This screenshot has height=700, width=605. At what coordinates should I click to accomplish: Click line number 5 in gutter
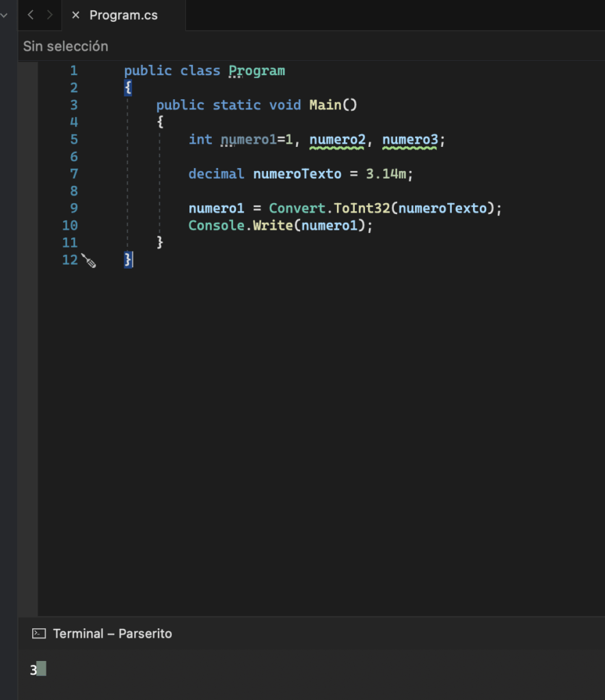click(73, 139)
